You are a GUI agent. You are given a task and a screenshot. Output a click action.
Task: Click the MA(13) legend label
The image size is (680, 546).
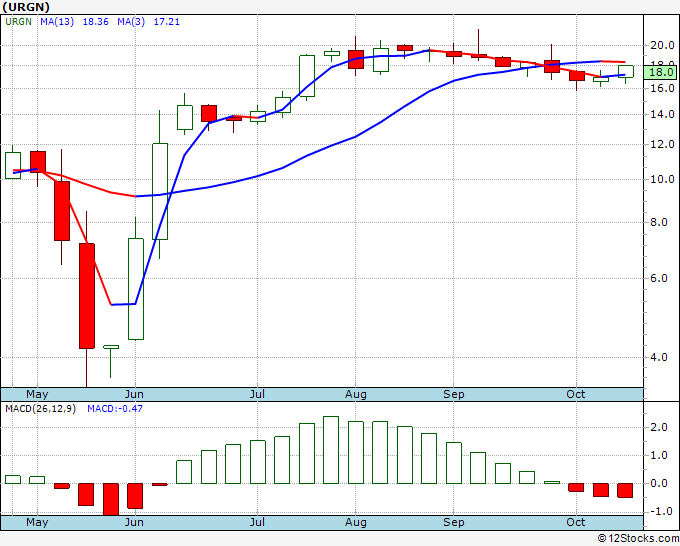tap(57, 22)
